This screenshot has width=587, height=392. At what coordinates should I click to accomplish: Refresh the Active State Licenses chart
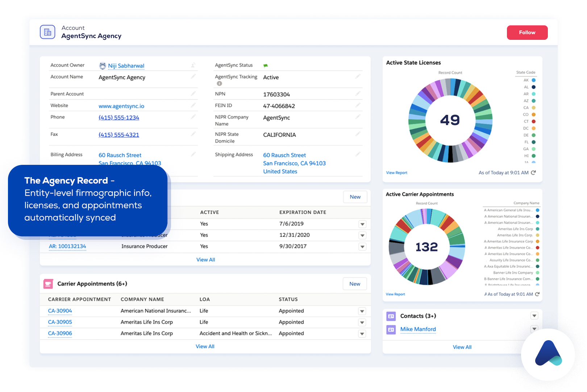[x=533, y=173]
